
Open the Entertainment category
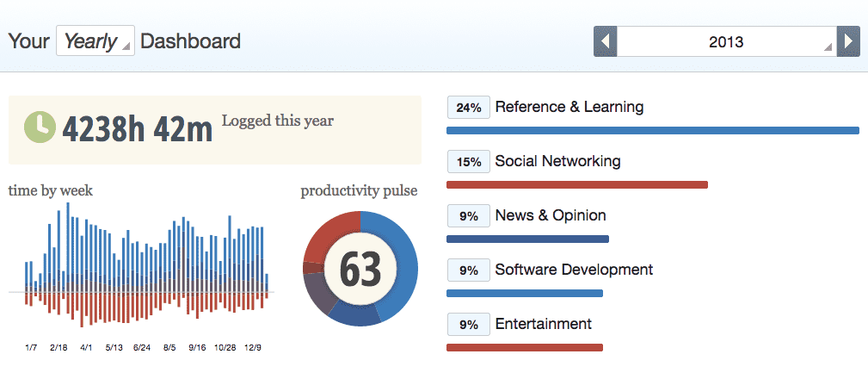(x=543, y=324)
